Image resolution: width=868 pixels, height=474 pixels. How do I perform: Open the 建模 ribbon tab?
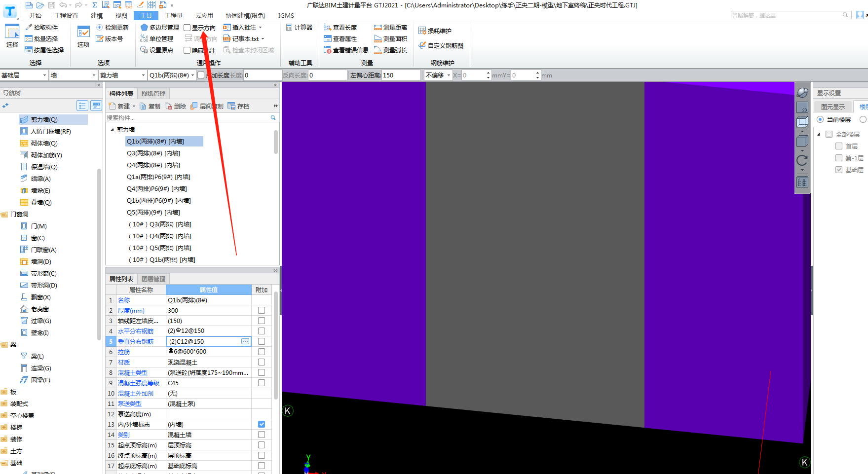97,15
